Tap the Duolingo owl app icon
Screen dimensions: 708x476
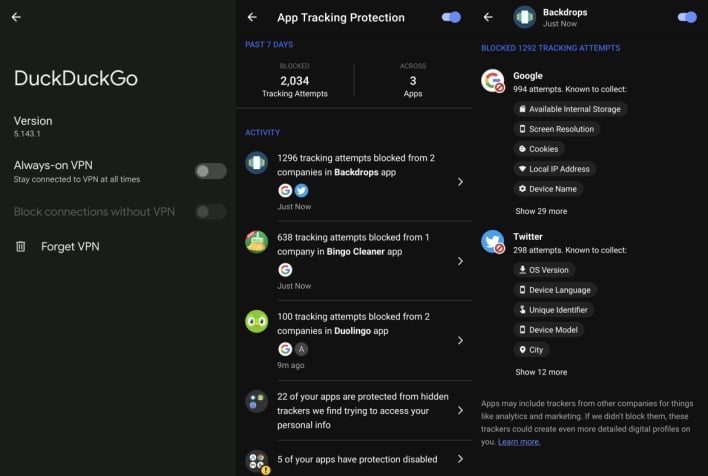point(257,321)
